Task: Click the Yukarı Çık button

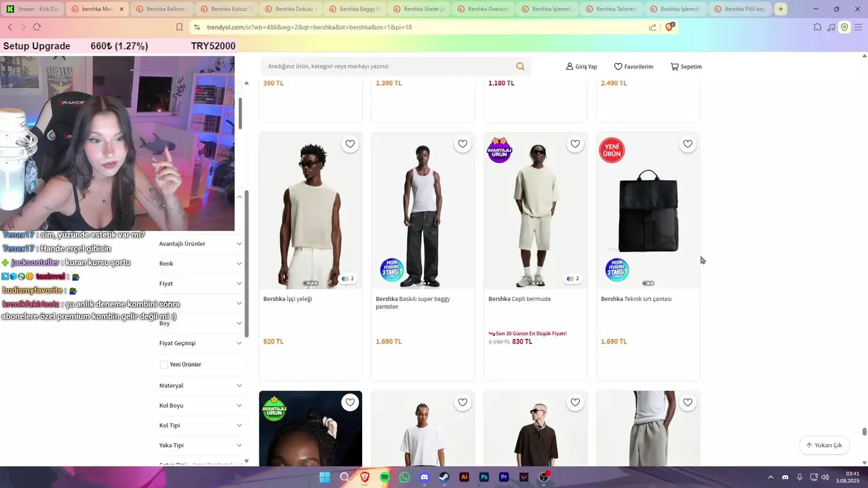Action: [x=825, y=445]
